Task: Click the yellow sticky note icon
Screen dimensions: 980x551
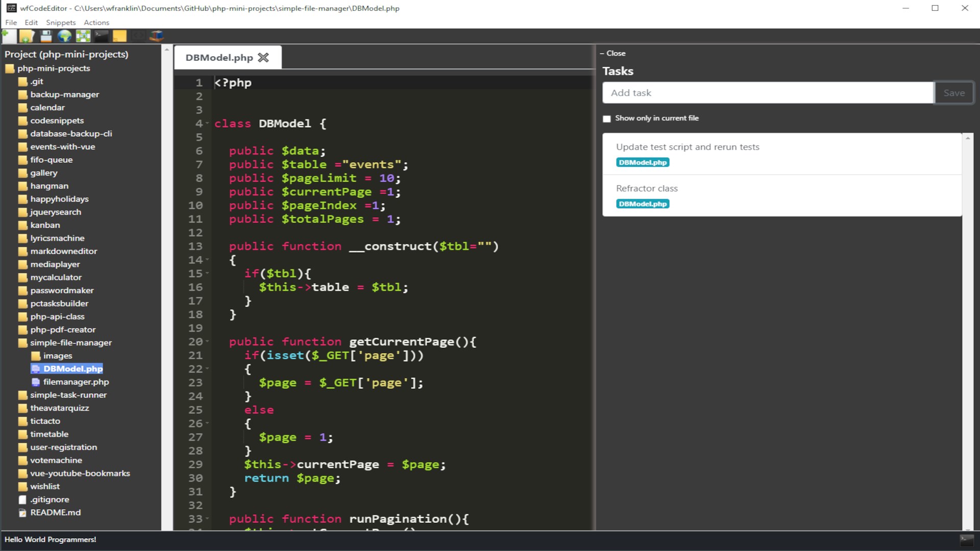Action: (119, 36)
